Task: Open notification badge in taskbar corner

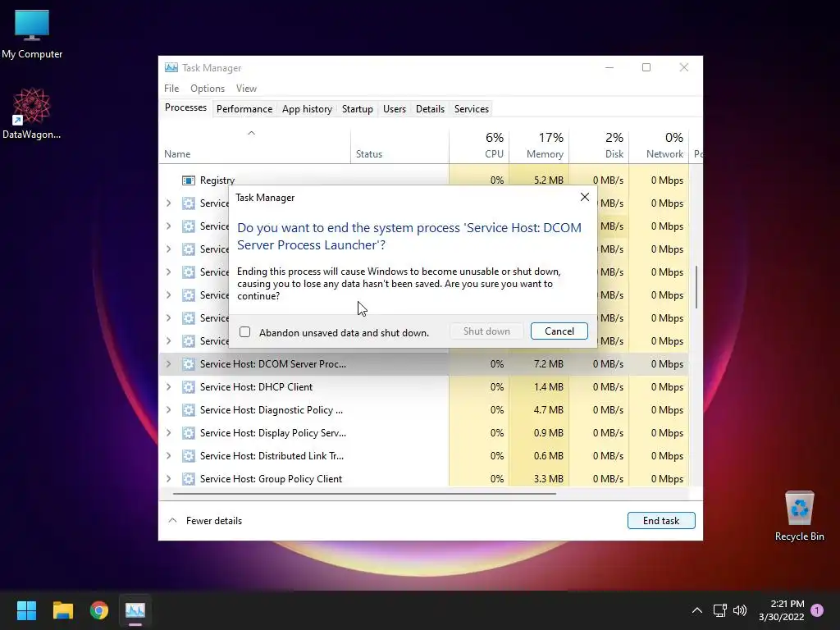Action: click(x=817, y=610)
